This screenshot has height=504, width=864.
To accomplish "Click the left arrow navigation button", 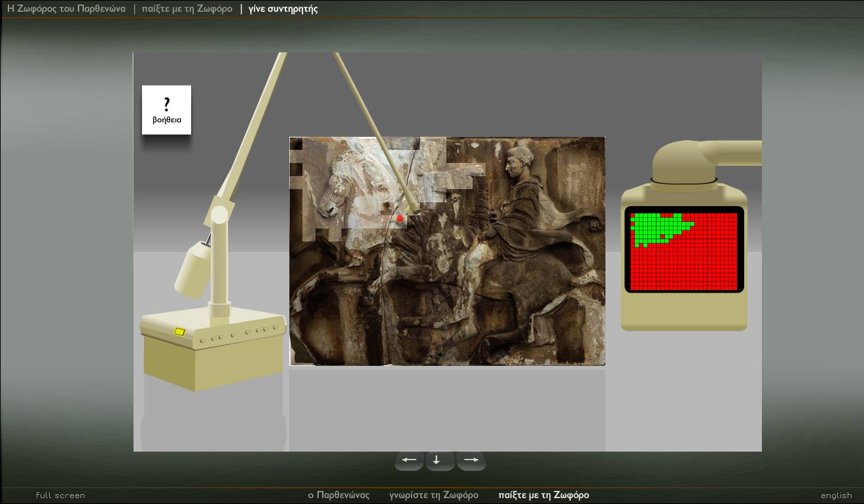I will click(x=409, y=460).
